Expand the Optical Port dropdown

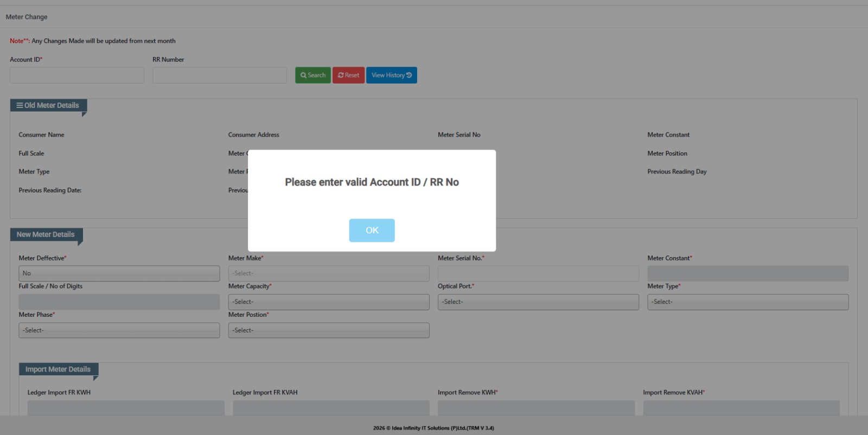(x=538, y=302)
